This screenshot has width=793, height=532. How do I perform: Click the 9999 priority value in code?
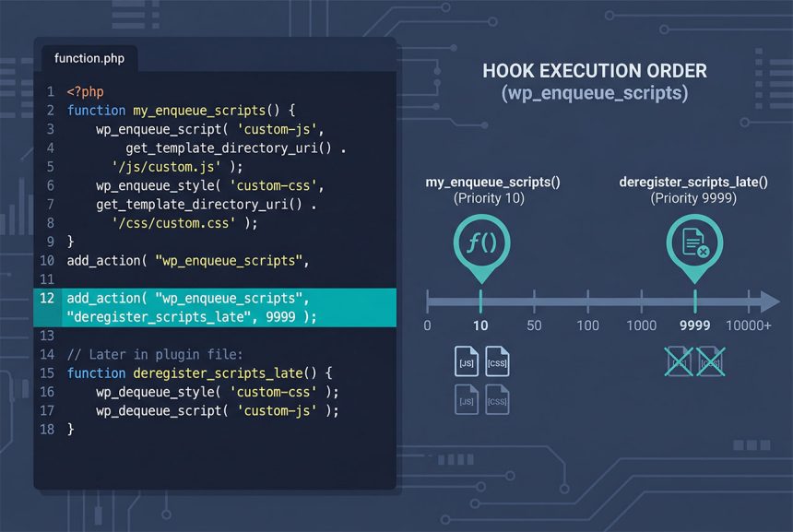coord(280,316)
